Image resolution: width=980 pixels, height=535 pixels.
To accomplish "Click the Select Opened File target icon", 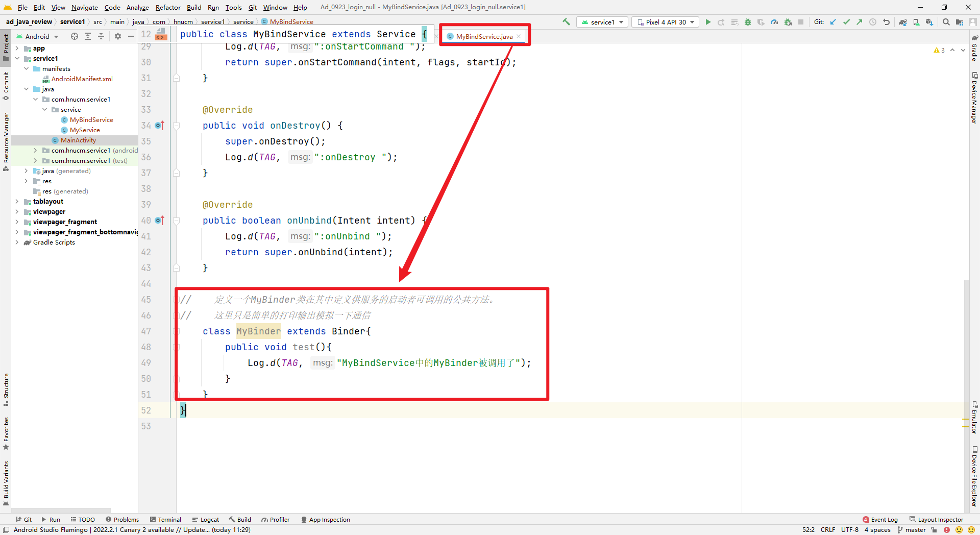I will point(75,36).
